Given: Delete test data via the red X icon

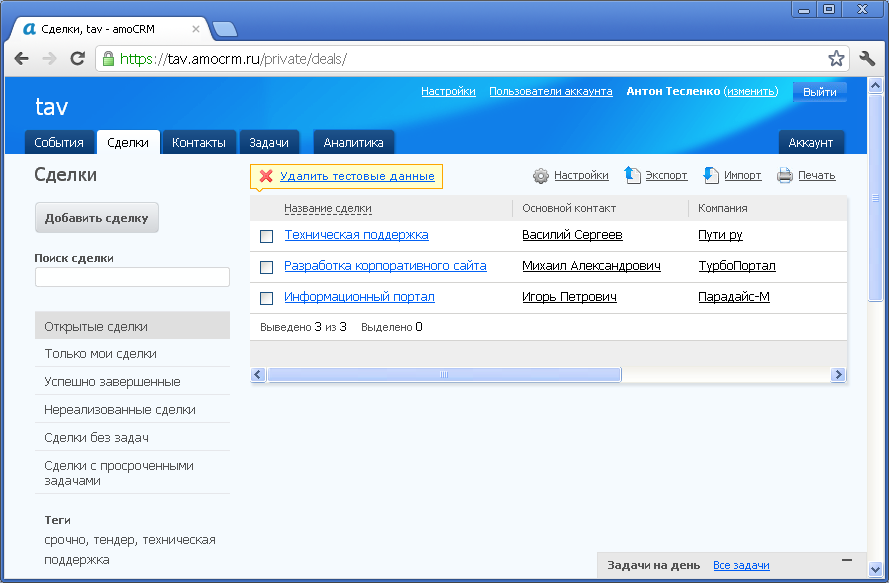Looking at the screenshot, I should 265,176.
